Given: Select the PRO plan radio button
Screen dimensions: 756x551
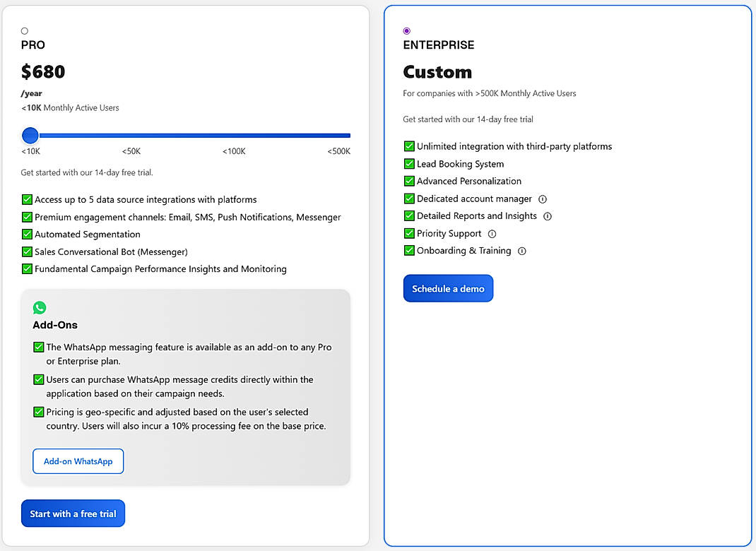Looking at the screenshot, I should coord(25,31).
